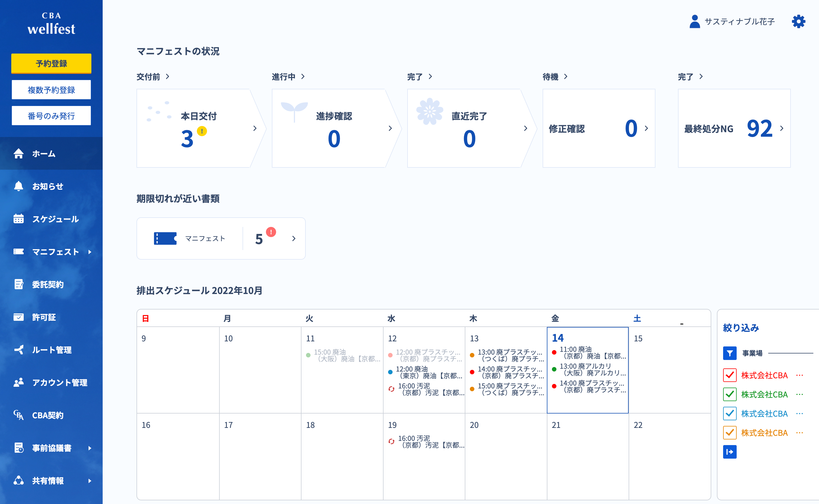Expand the 共有情報 sidebar submenu
This screenshot has height=504, width=819.
(x=90, y=481)
